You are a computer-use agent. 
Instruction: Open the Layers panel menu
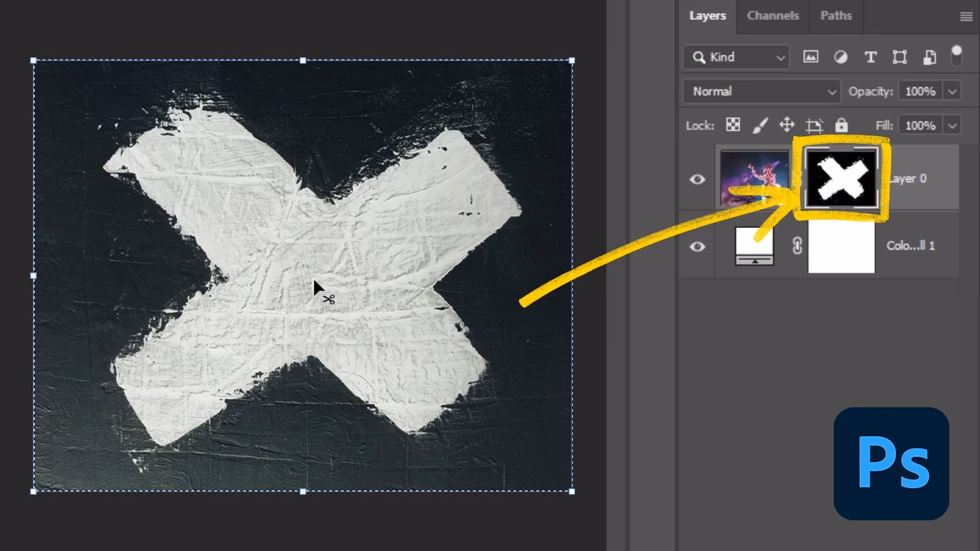(967, 15)
